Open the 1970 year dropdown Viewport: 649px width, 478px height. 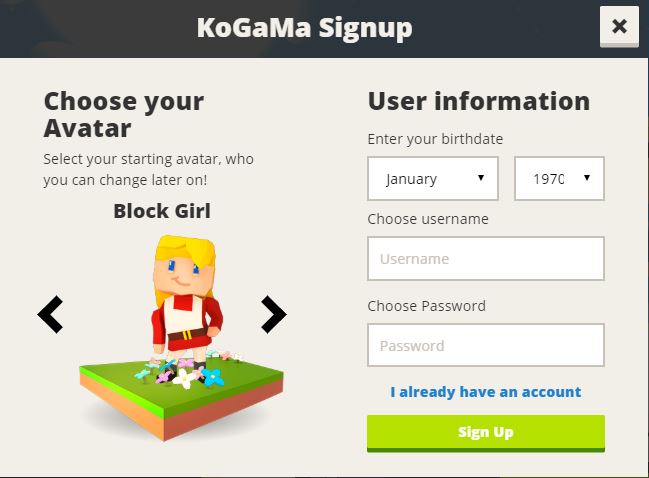coord(559,178)
